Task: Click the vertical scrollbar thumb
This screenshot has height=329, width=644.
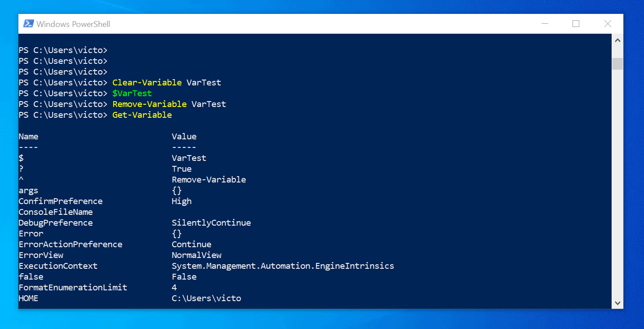Action: [x=617, y=63]
